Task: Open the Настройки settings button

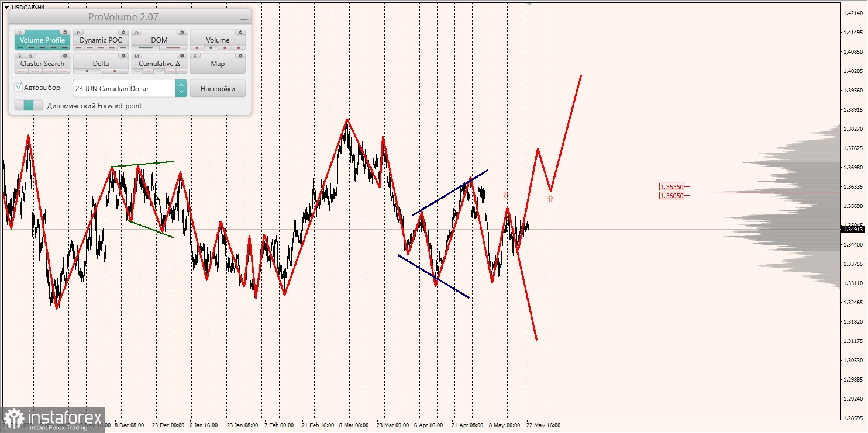Action: pos(218,88)
